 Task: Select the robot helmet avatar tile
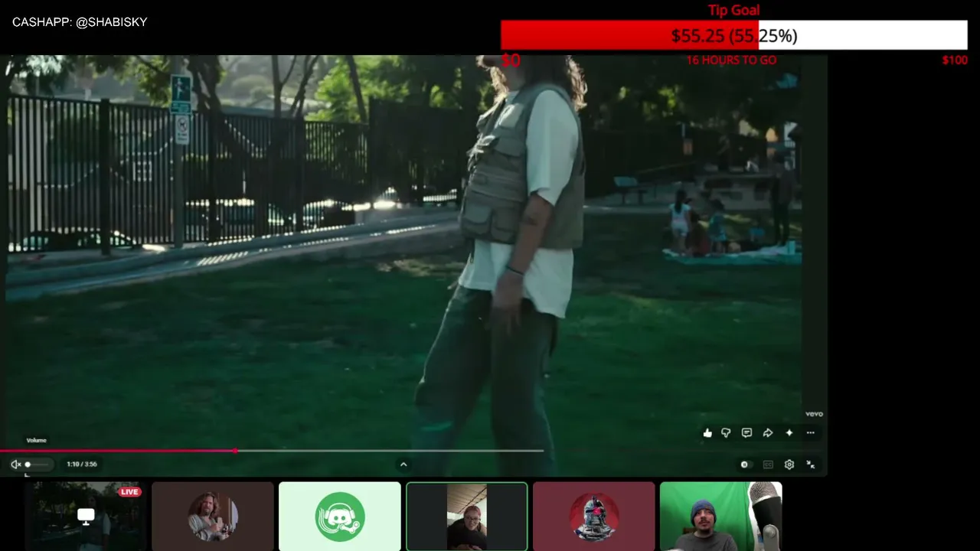tap(594, 517)
